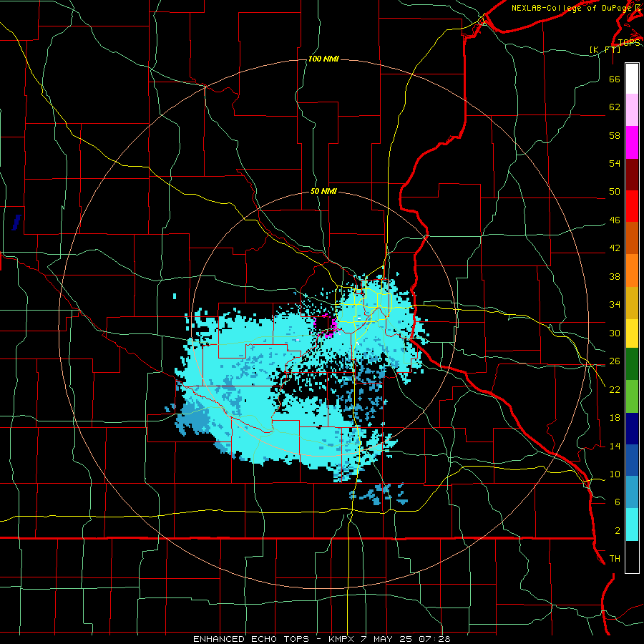Image resolution: width=644 pixels, height=644 pixels.
Task: Select the 30 legend value
Action: [x=615, y=333]
